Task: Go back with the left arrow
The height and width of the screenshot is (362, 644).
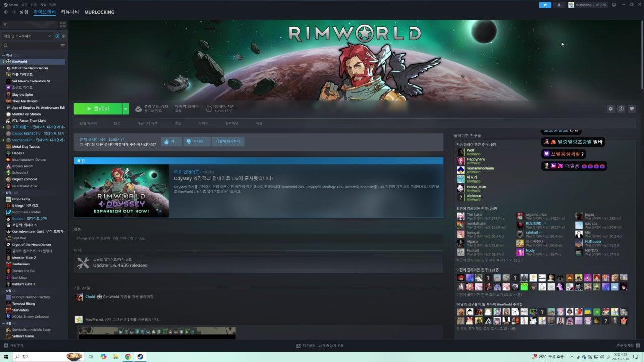Action: [6, 12]
